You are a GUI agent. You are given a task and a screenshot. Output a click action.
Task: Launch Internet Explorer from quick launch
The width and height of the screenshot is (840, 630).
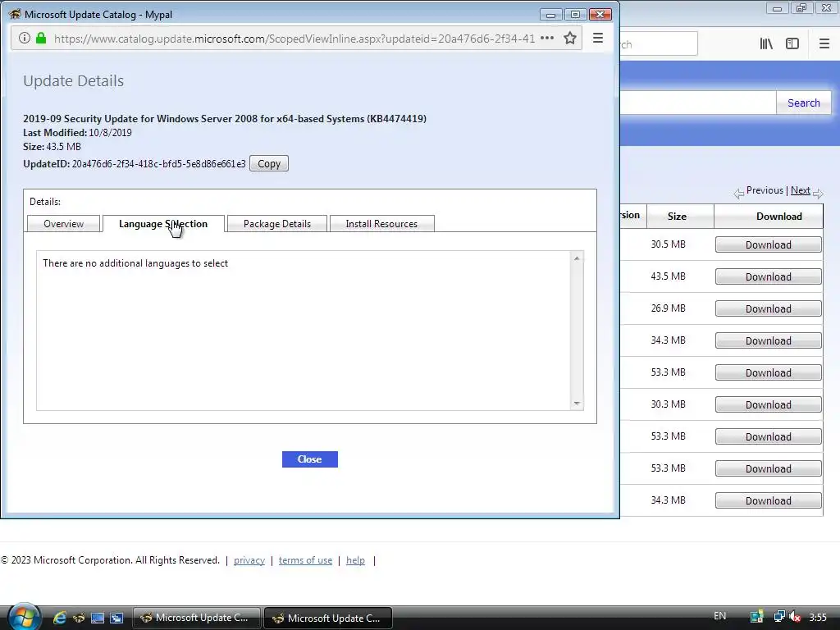click(59, 618)
